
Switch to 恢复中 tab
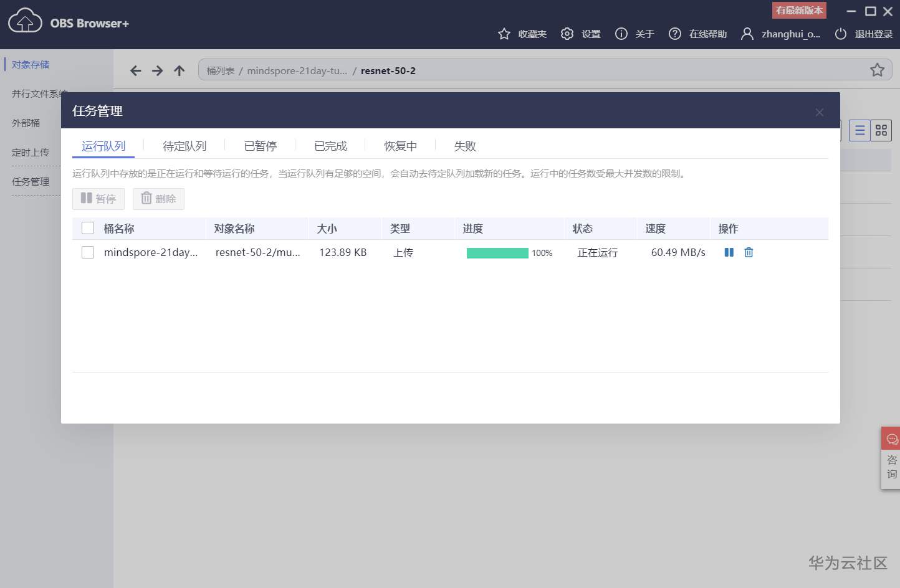pyautogui.click(x=400, y=146)
